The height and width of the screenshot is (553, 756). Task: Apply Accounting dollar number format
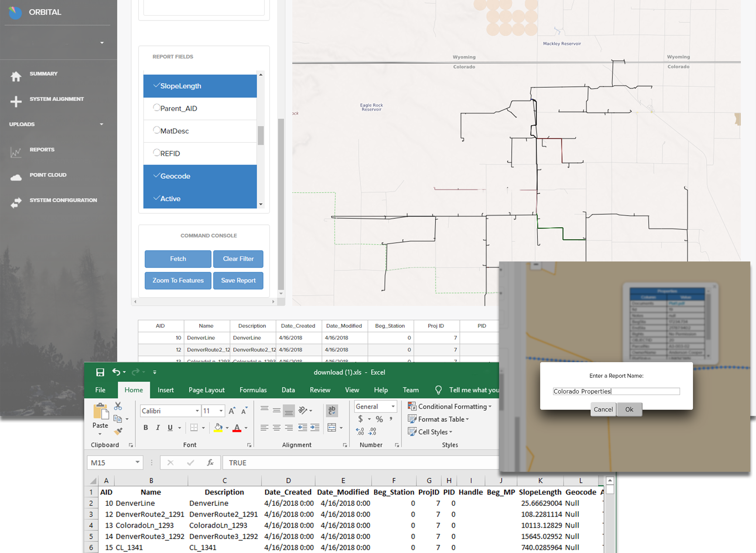360,419
